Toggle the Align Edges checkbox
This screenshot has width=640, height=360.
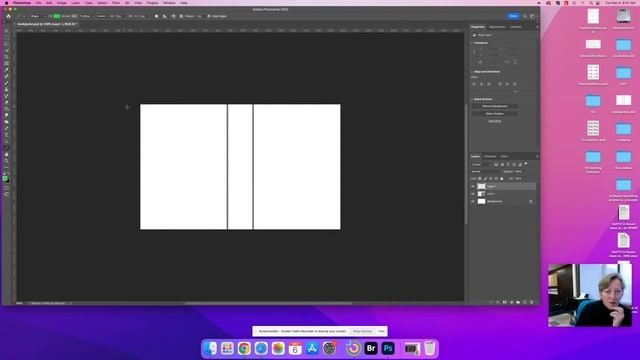point(209,16)
